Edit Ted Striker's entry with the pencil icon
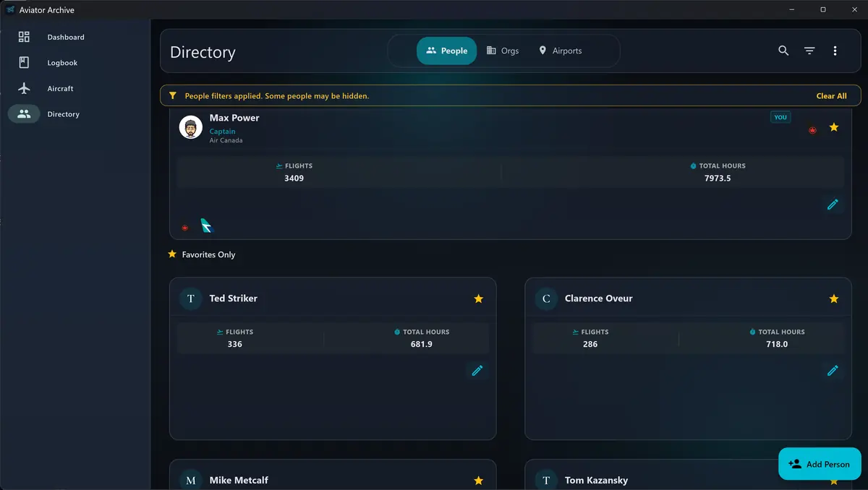This screenshot has width=868, height=490. [477, 371]
